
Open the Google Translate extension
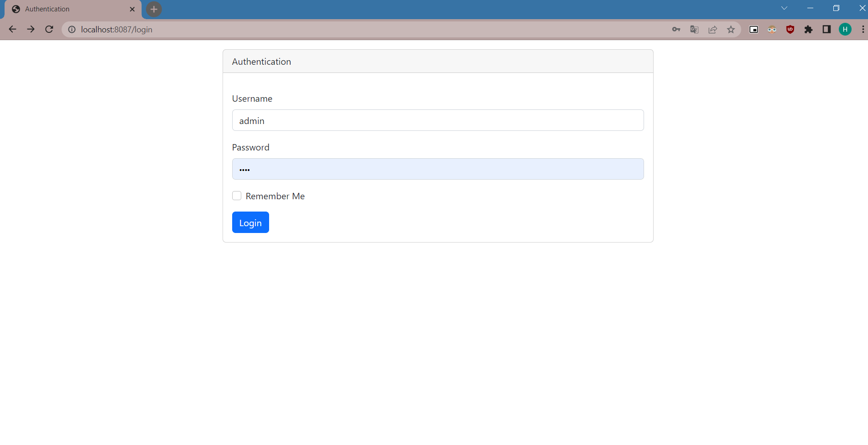click(694, 29)
